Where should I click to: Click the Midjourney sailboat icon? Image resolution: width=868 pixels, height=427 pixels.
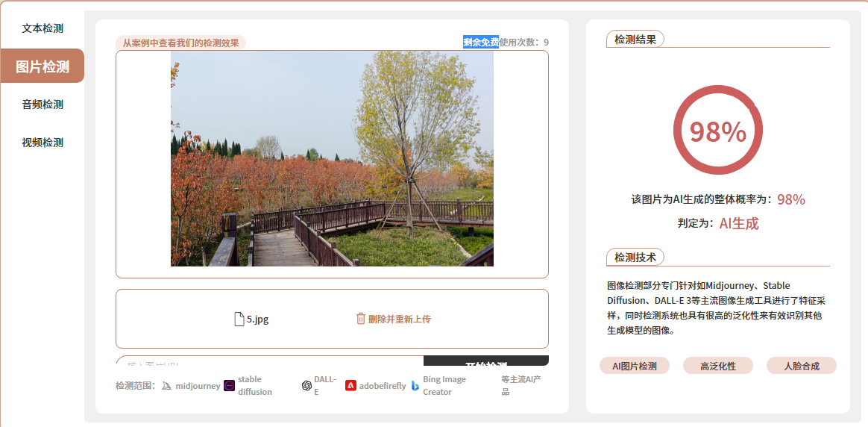pos(167,386)
